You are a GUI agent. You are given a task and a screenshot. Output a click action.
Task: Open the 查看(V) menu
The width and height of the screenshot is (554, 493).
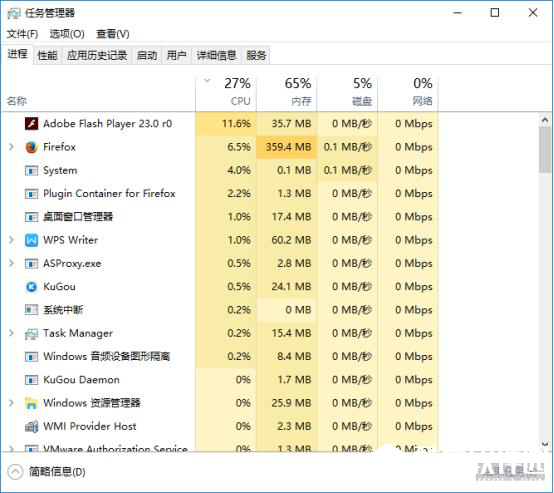(113, 34)
